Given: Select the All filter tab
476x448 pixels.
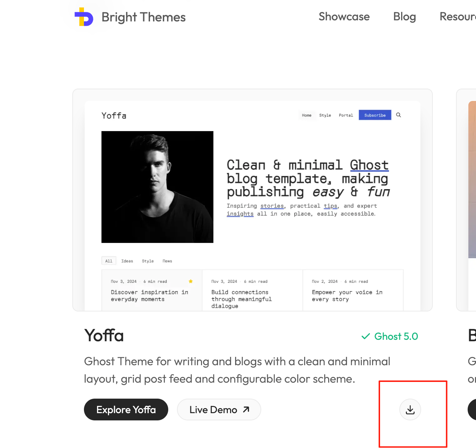Looking at the screenshot, I should point(109,261).
